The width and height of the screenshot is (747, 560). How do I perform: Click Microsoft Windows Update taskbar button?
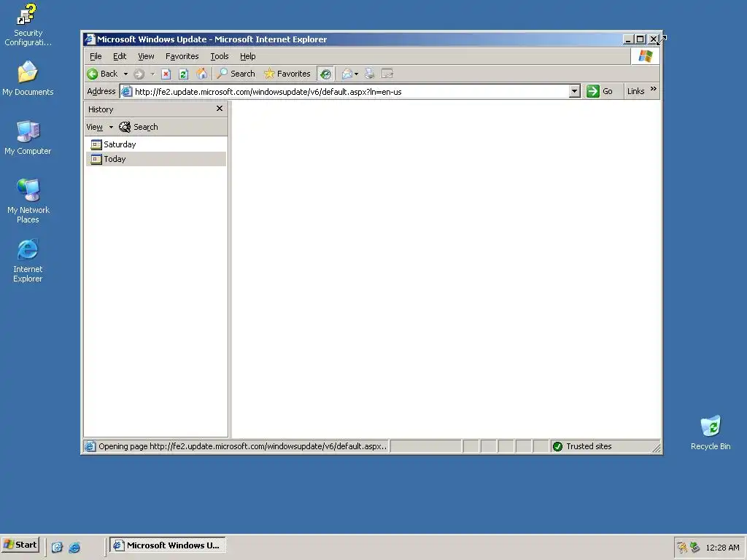click(x=168, y=545)
